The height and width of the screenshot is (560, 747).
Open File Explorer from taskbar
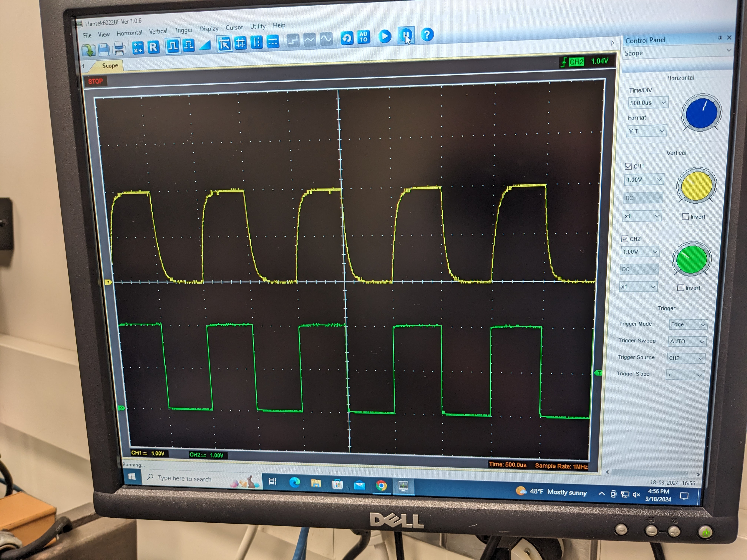[x=316, y=483]
